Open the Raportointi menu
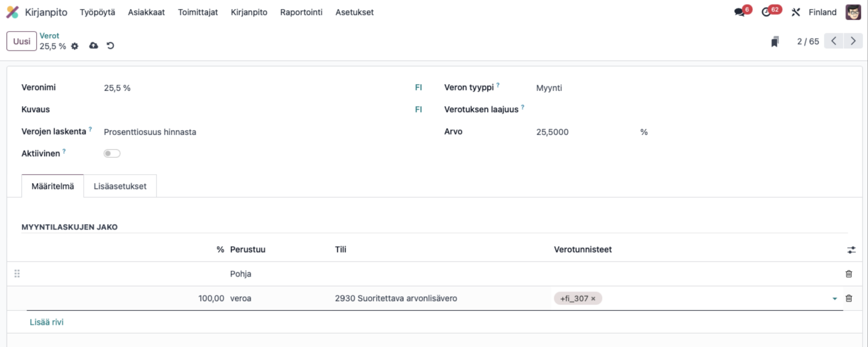868x347 pixels. (301, 12)
